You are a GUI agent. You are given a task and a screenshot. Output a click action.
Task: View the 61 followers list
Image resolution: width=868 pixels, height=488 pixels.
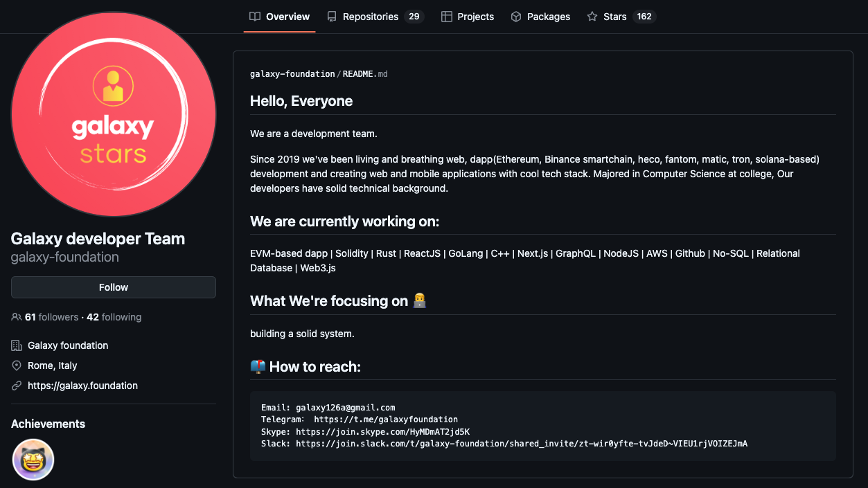point(52,317)
